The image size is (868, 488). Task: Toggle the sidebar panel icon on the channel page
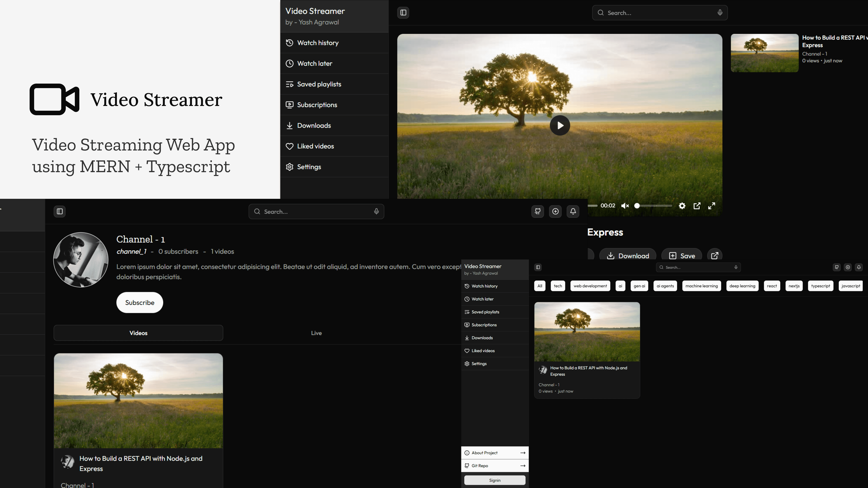pyautogui.click(x=60, y=211)
